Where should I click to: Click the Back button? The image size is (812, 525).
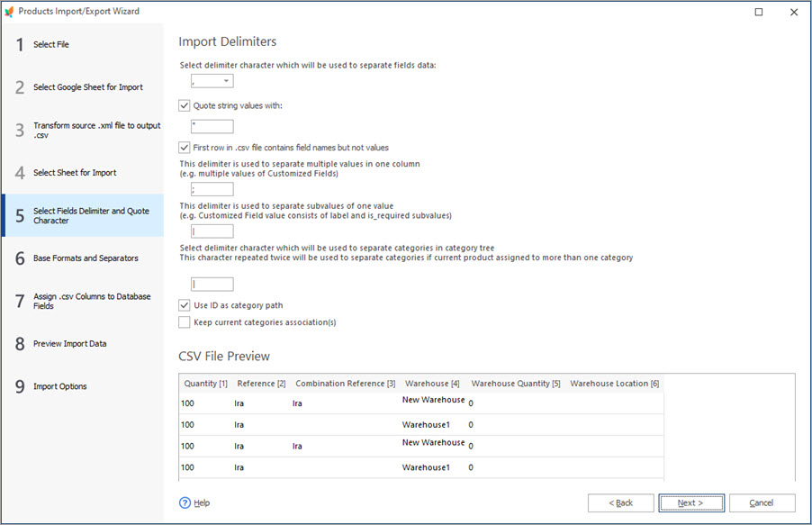pos(621,502)
